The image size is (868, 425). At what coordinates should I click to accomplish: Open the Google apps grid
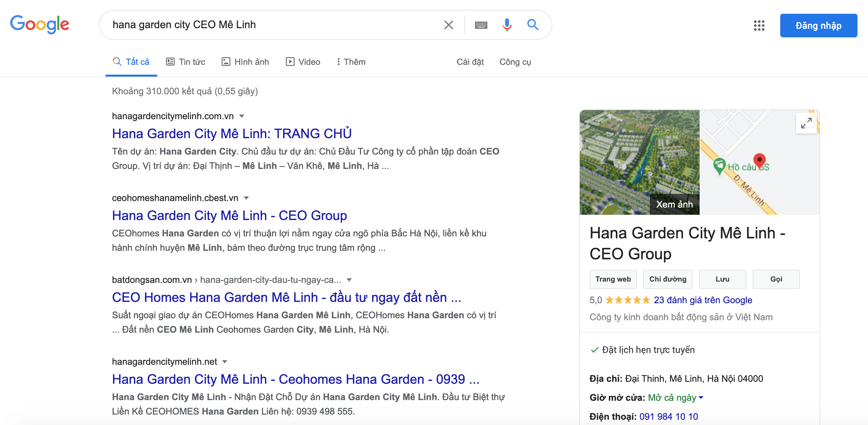pos(759,26)
